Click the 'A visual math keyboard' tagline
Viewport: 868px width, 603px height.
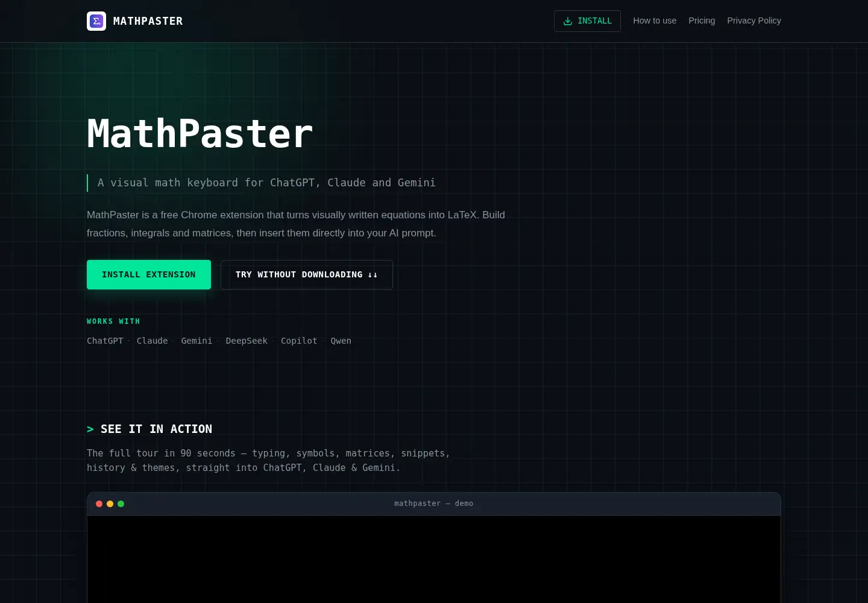coord(266,183)
